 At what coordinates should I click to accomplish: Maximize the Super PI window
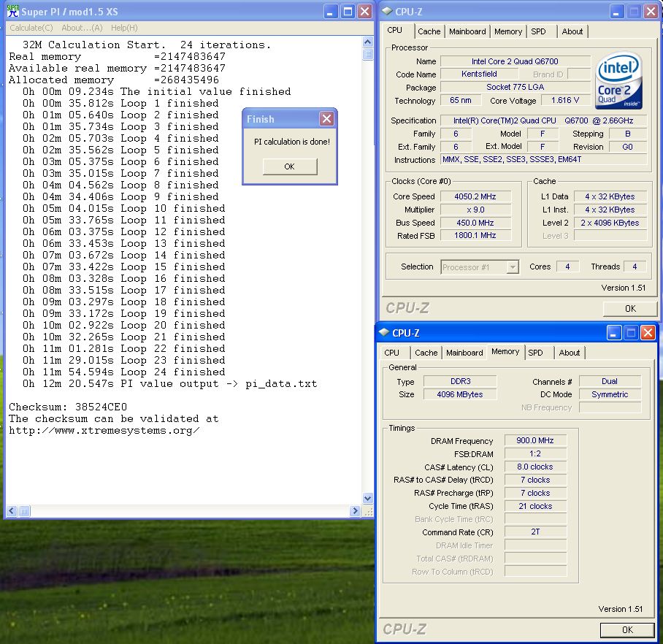(348, 12)
